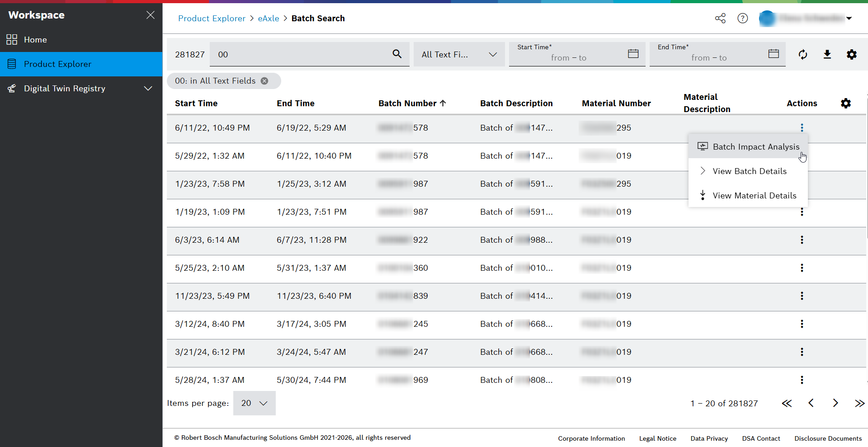The image size is (868, 447).
Task: Sort by End Time column header
Action: pyautogui.click(x=296, y=104)
